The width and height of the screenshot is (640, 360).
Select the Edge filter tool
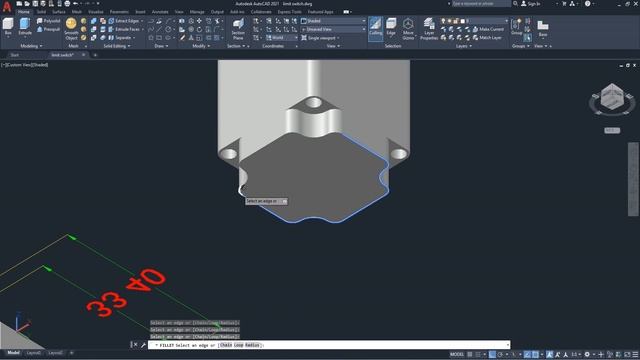tap(391, 27)
